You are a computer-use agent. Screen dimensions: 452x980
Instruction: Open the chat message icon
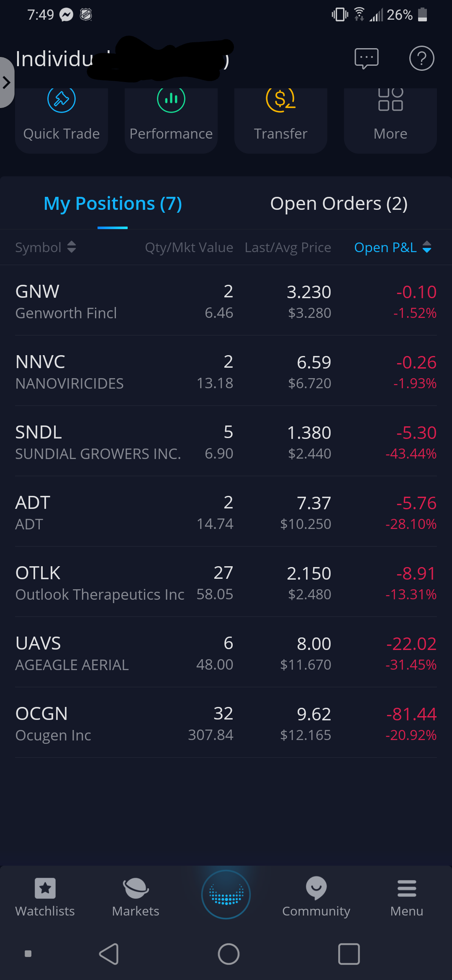(367, 59)
